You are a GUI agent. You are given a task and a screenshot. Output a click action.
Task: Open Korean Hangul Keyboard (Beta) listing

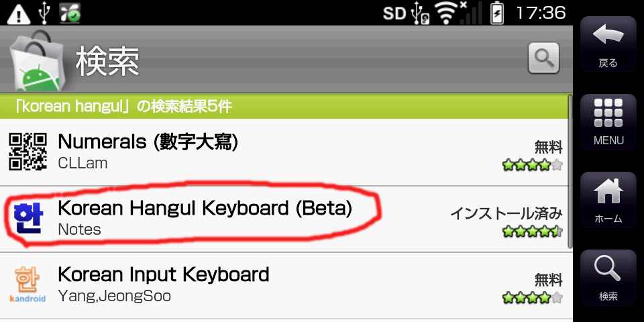pyautogui.click(x=205, y=208)
